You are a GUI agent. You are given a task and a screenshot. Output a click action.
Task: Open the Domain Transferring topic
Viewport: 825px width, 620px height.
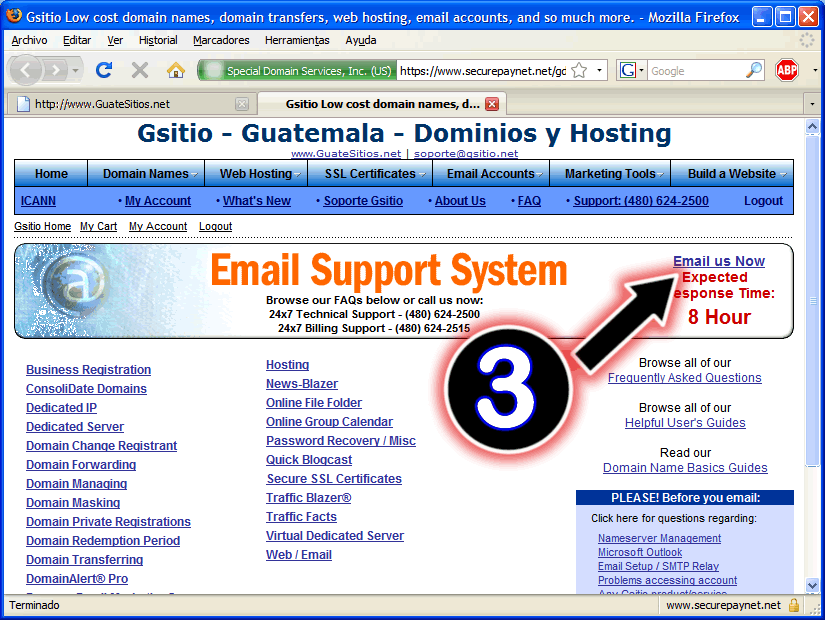point(85,560)
